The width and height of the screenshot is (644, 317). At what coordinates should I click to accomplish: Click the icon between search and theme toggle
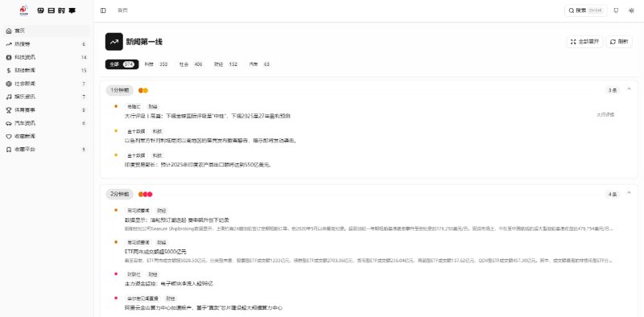[616, 10]
